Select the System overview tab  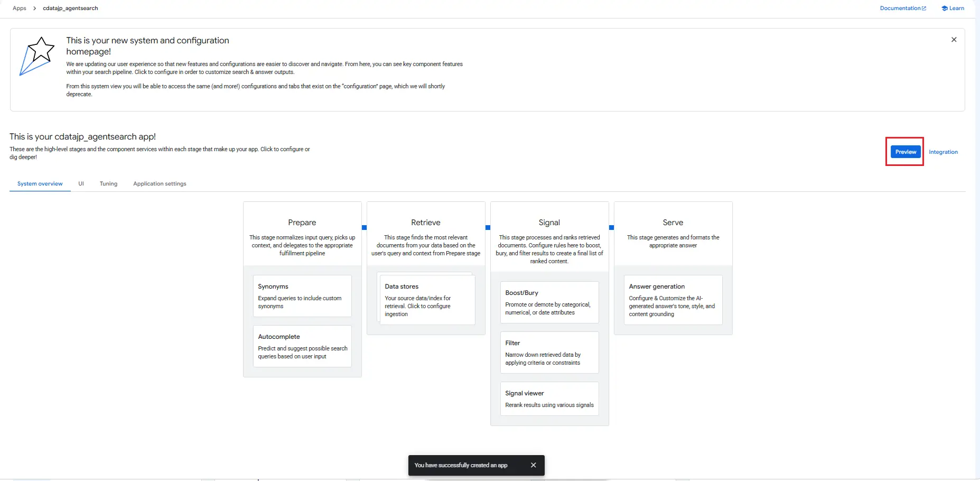tap(40, 184)
